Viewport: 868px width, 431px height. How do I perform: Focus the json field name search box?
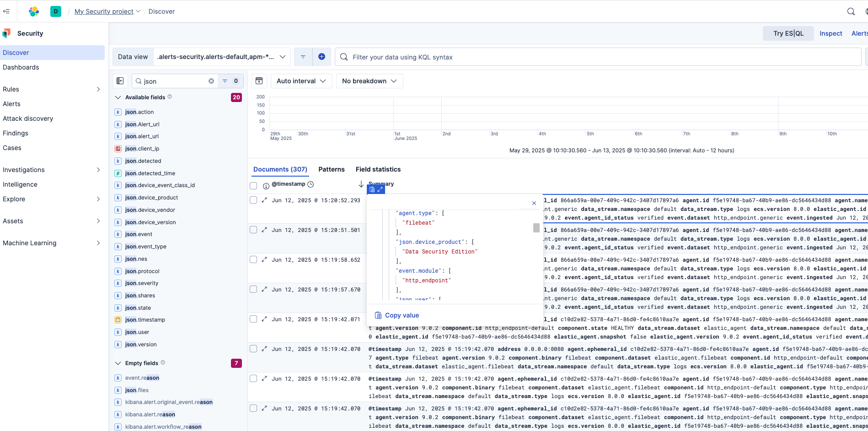click(x=174, y=81)
